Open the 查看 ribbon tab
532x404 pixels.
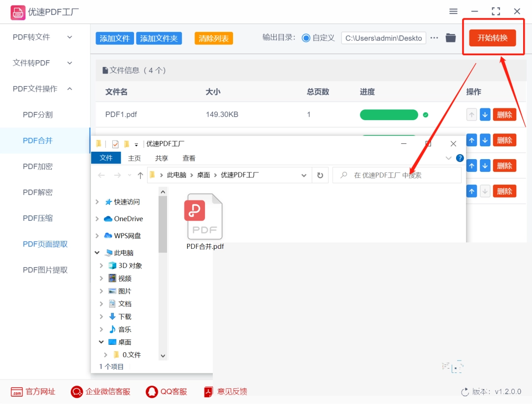coord(189,159)
